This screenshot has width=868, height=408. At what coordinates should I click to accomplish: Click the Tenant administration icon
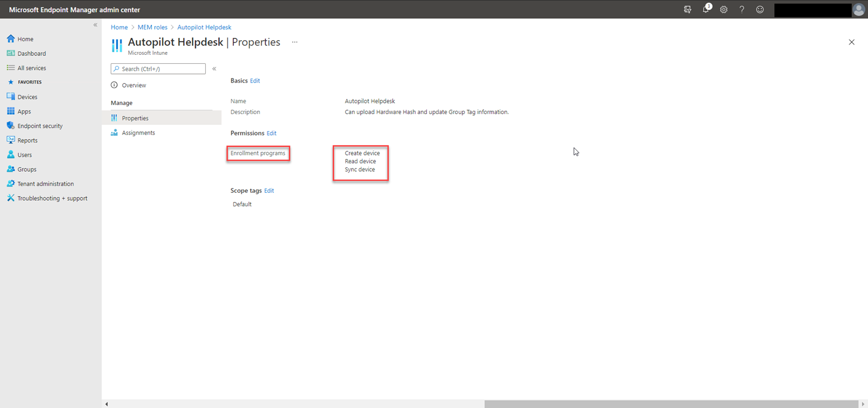pos(11,184)
